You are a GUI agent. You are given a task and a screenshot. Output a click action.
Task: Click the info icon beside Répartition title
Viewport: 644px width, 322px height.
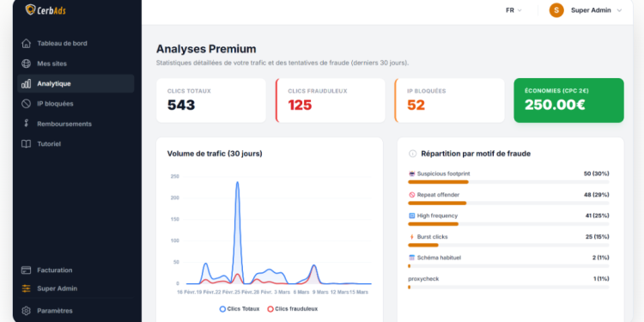412,154
